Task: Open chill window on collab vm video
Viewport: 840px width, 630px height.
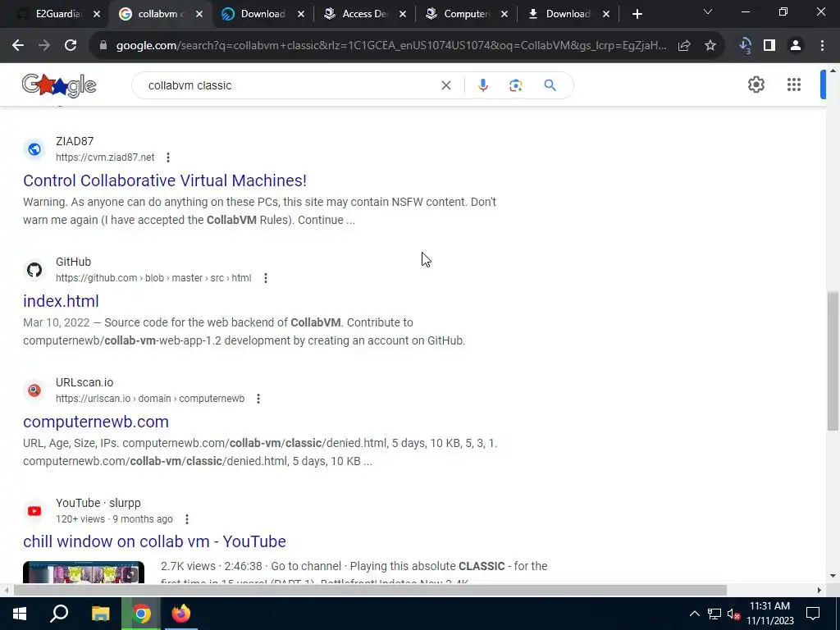Action: tap(154, 541)
